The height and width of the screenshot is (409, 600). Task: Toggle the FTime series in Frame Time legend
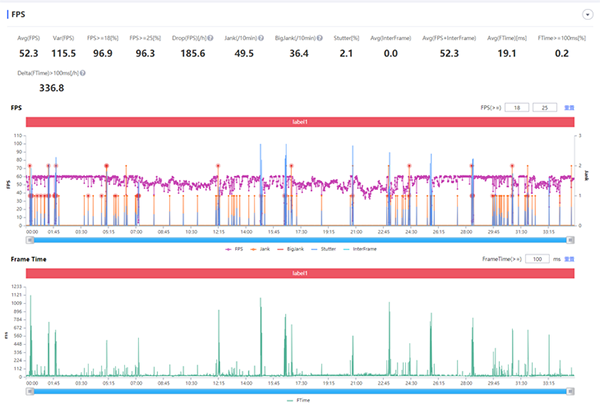click(x=302, y=398)
